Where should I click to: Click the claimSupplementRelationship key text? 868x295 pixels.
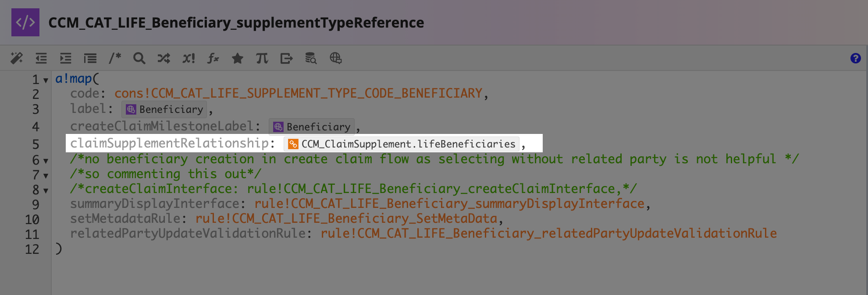click(x=169, y=143)
